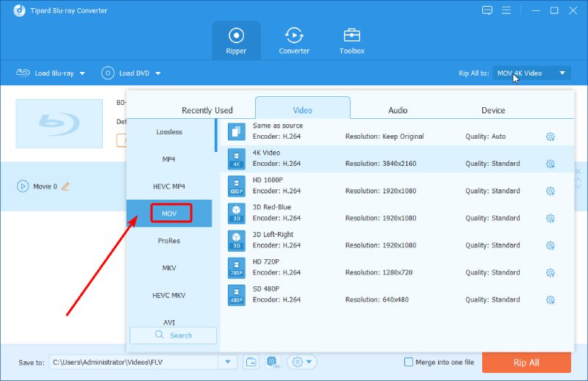Toggle hardware acceleration chip icon
This screenshot has width=588, height=381.
(273, 362)
